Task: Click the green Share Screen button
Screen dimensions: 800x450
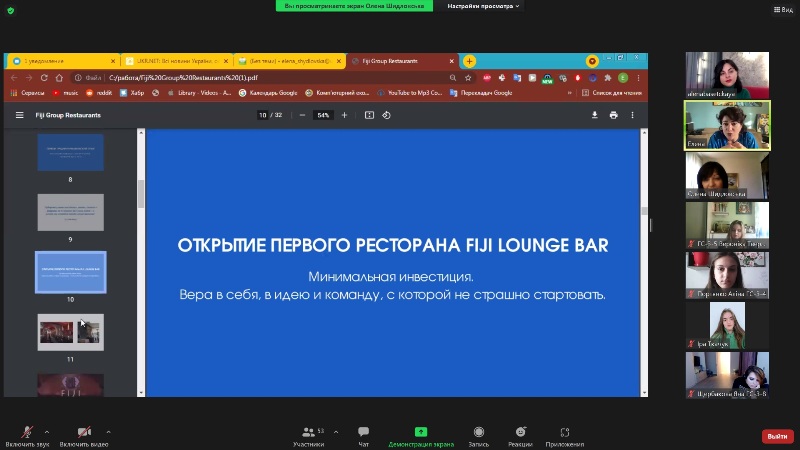Action: point(421,437)
